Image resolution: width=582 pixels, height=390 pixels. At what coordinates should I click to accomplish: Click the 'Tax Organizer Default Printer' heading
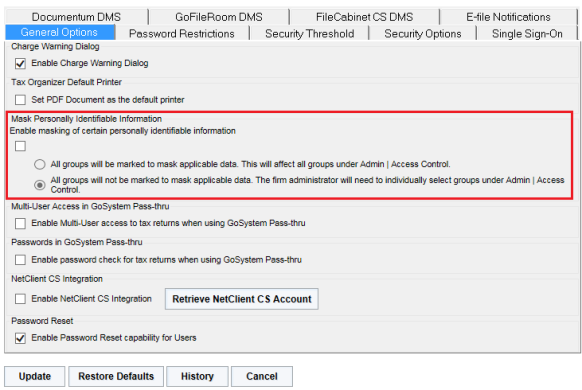[66, 82]
